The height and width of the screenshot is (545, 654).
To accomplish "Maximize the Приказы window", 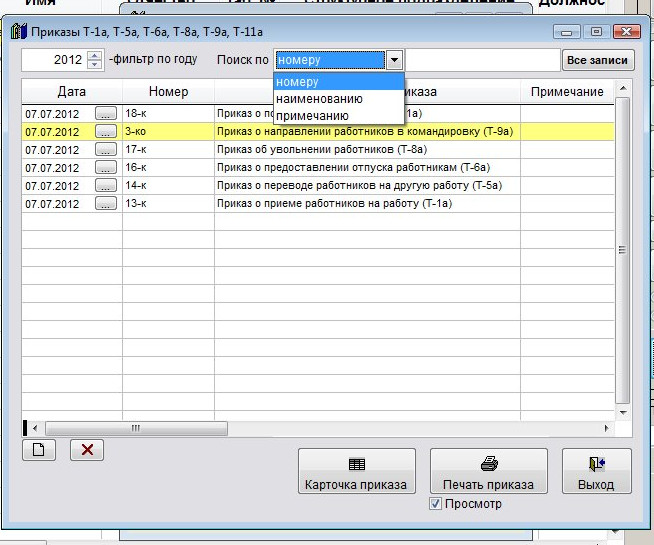I will pyautogui.click(x=596, y=32).
